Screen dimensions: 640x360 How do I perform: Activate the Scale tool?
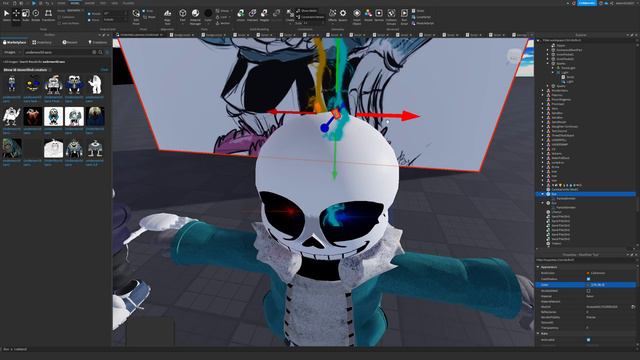click(x=26, y=16)
